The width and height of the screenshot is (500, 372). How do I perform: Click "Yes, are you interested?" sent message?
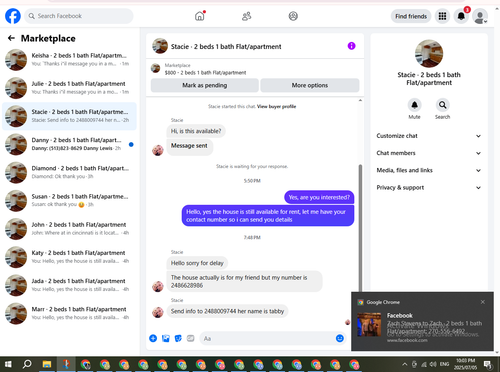pos(319,197)
